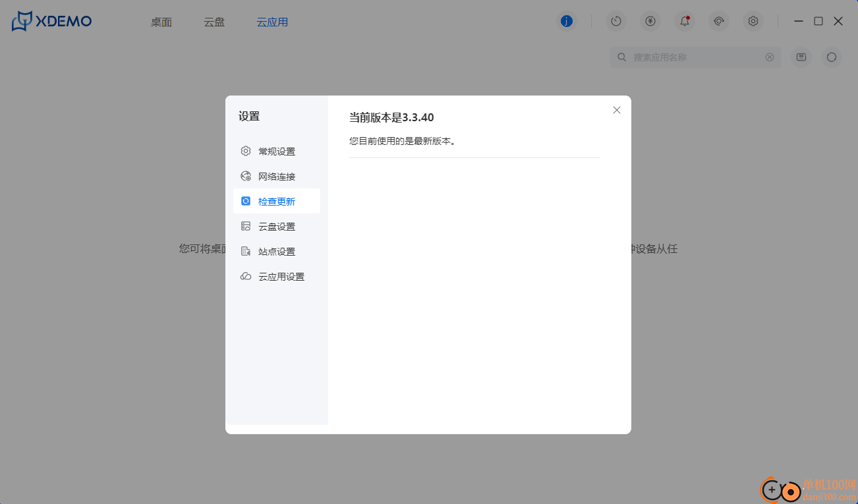
Task: Switch to the 云应用 tab
Action: point(272,22)
